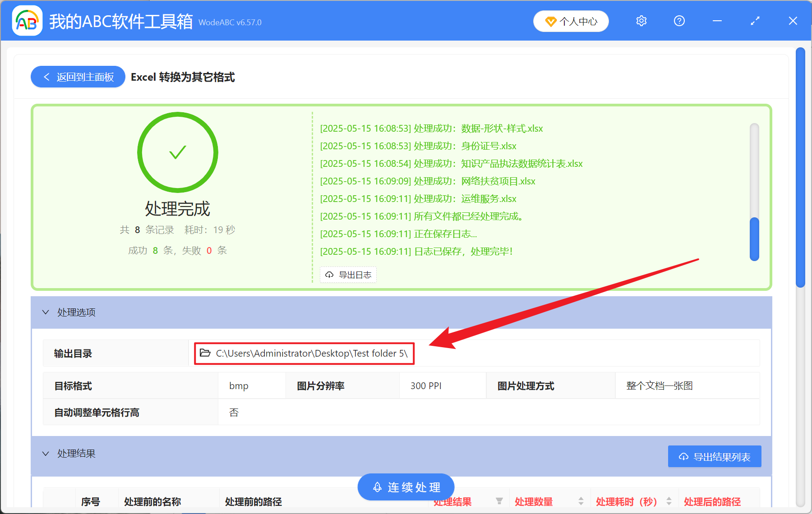812x514 pixels.
Task: Collapse the 处理结果 section
Action: (45, 453)
